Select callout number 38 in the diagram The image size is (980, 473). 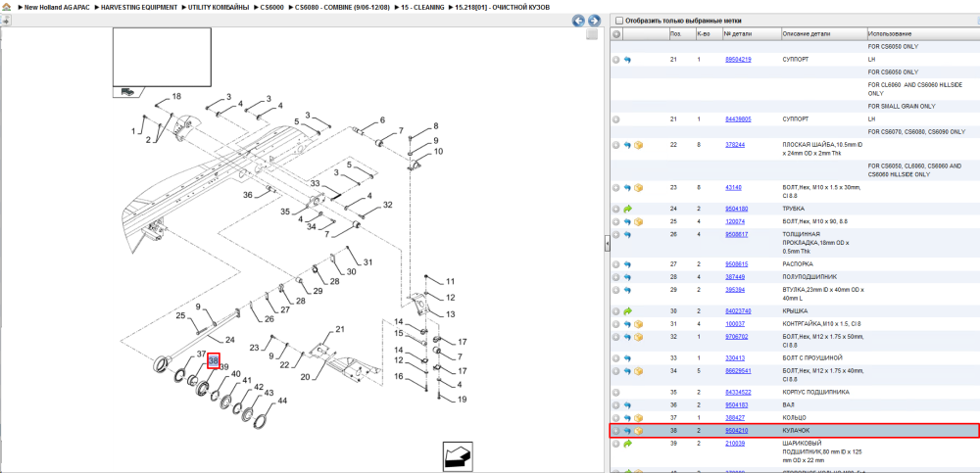pos(214,361)
